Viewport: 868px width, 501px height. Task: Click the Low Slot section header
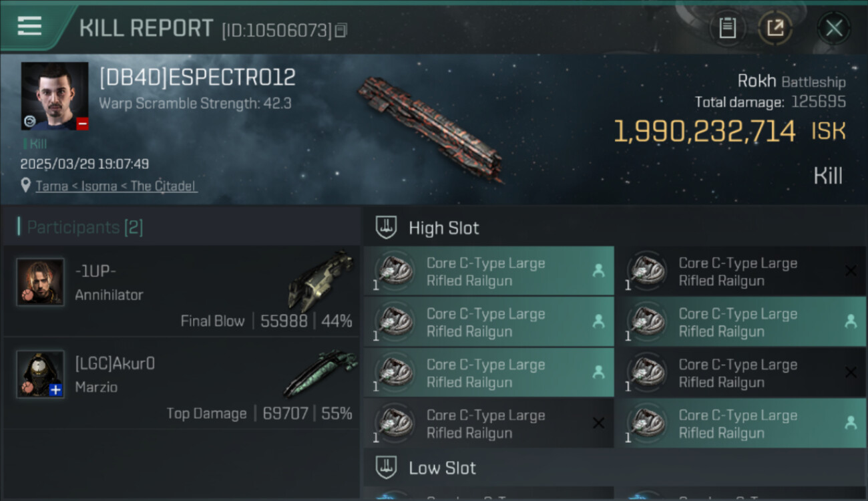[x=442, y=468]
